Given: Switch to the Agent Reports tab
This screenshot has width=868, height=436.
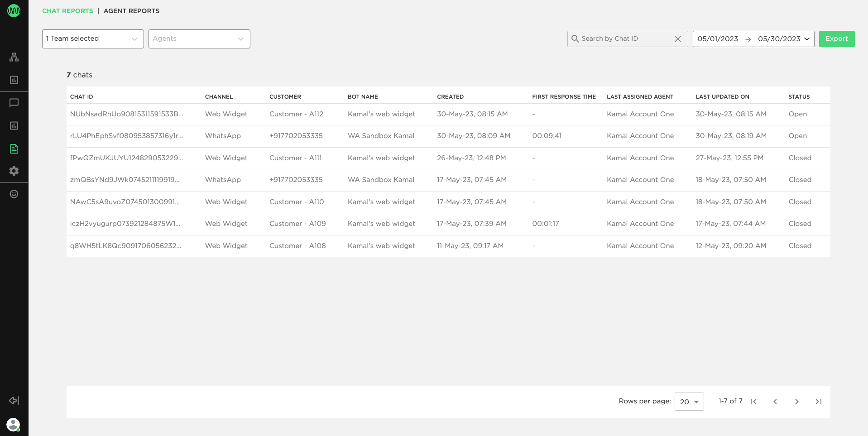Looking at the screenshot, I should pos(132,11).
